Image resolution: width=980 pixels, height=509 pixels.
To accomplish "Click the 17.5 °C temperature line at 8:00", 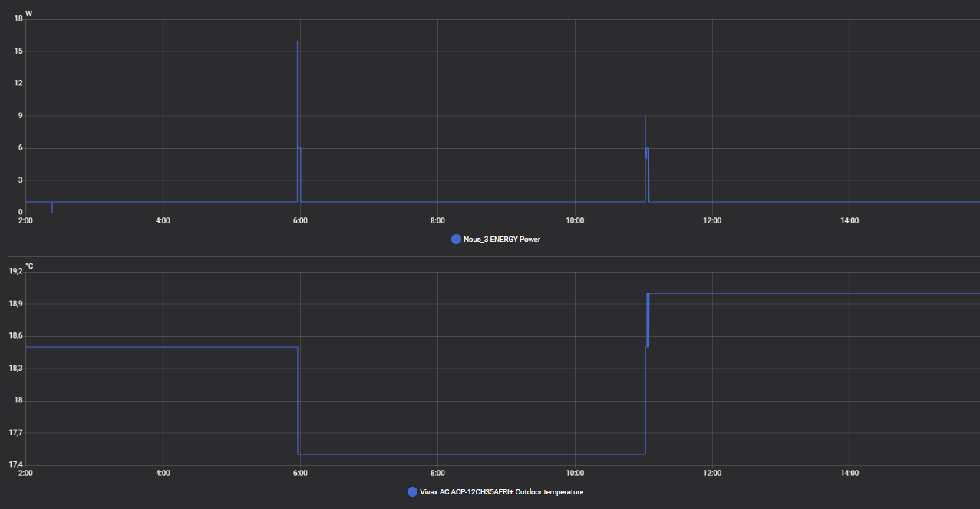I will pyautogui.click(x=437, y=454).
